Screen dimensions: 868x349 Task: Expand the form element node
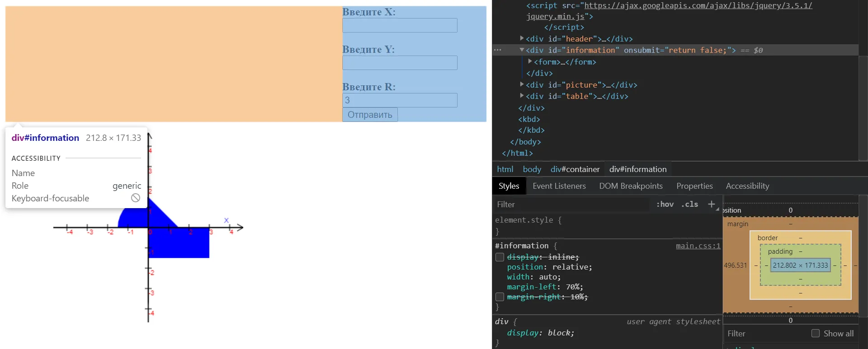530,61
